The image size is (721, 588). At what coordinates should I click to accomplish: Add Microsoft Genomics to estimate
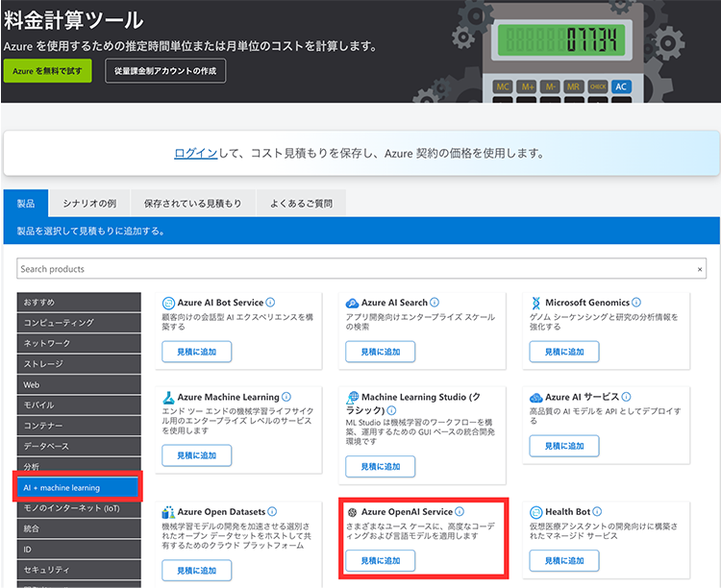click(564, 352)
